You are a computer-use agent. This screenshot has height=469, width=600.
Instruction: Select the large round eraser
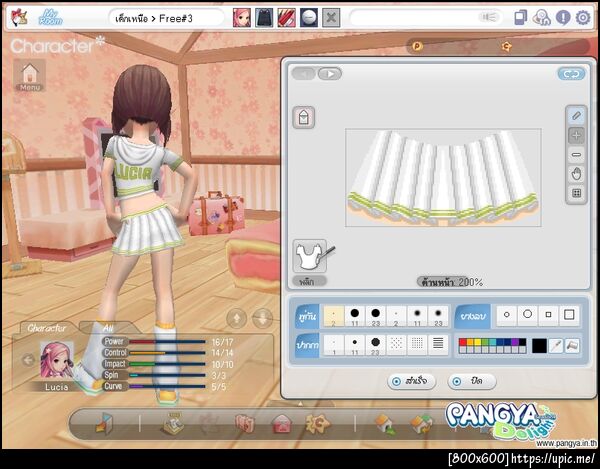point(527,314)
